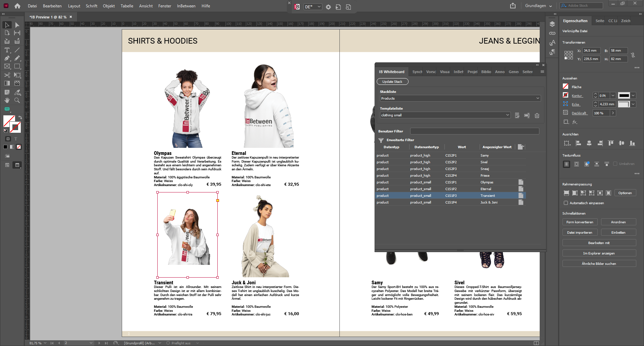Viewport: 644px width, 346px height.
Task: Enable the 'Automatisch einpassen' checkbox
Action: [x=566, y=203]
